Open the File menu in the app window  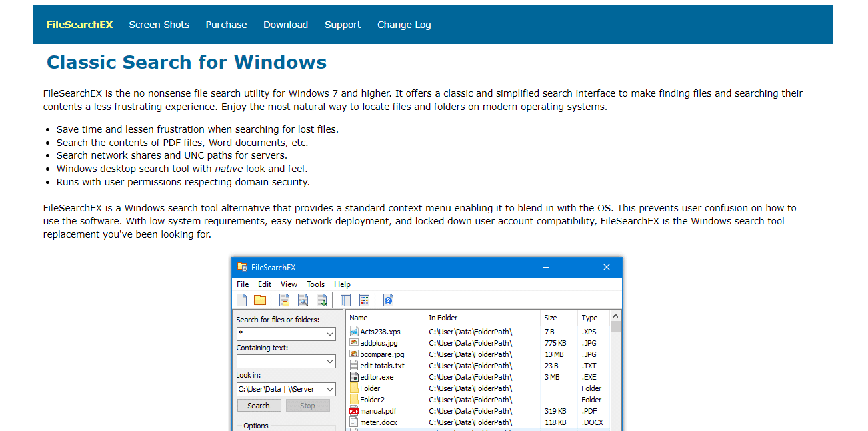coord(243,284)
